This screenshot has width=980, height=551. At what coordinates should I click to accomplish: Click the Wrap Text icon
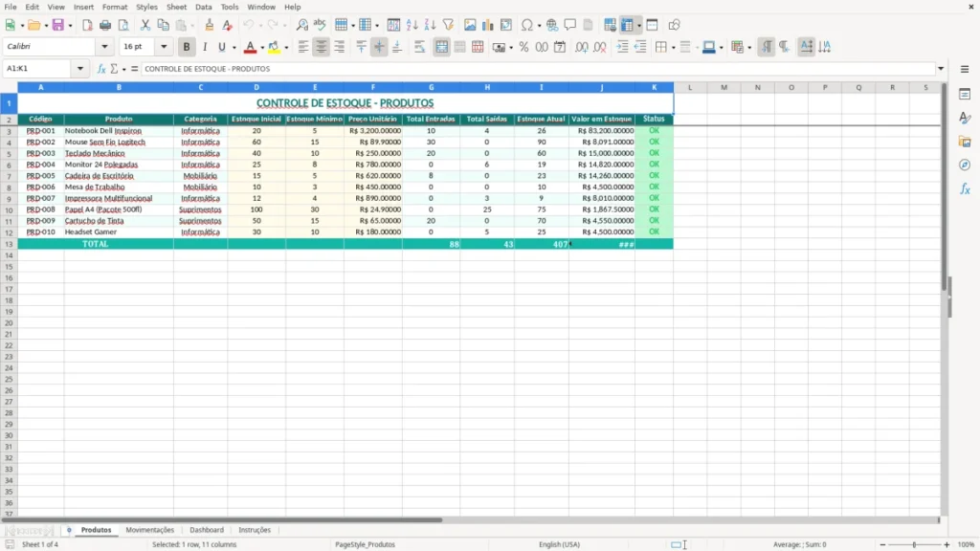(x=419, y=47)
